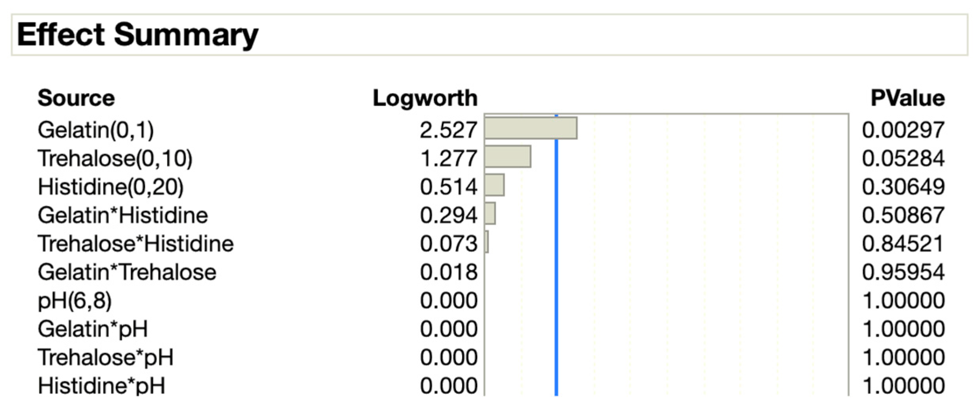Click the 0.000 Logworth for Gelatin*pH
Screen dimensions: 980x405
click(449, 329)
